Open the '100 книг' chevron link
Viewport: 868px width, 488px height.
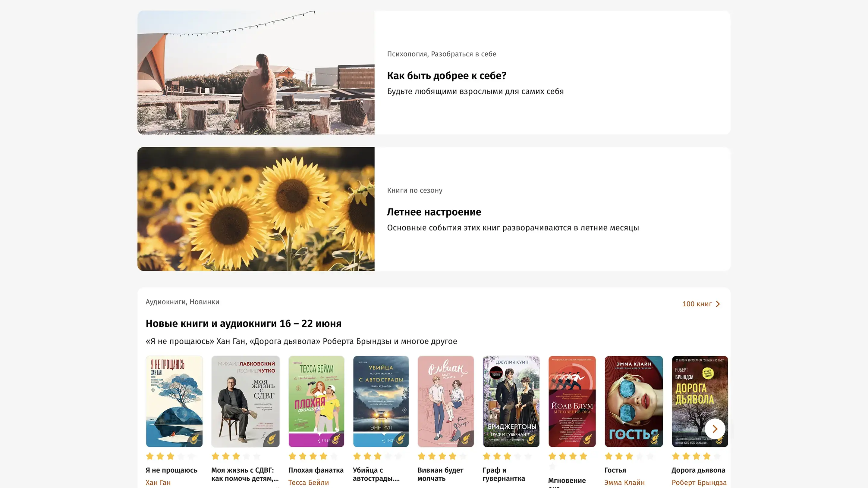tap(701, 304)
